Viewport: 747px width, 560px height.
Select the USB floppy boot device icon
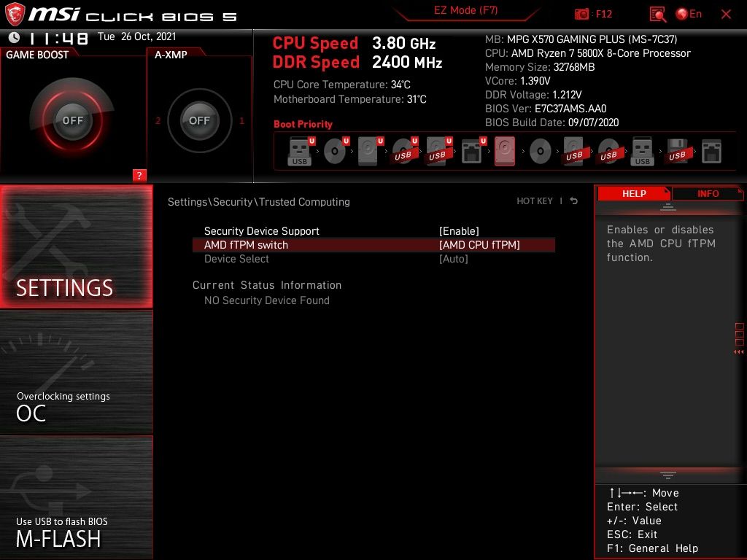tap(677, 151)
